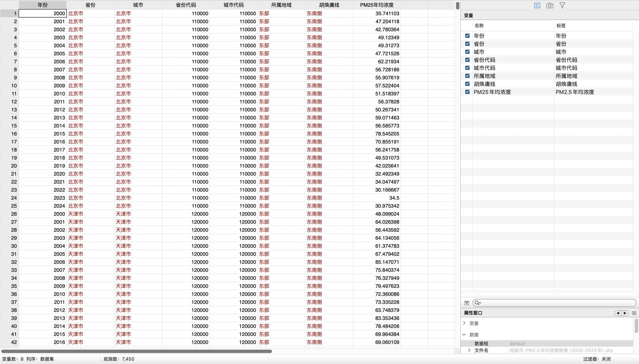This screenshot has height=364, width=639.
Task: Expand the 文件名 property row
Action: click(469, 350)
